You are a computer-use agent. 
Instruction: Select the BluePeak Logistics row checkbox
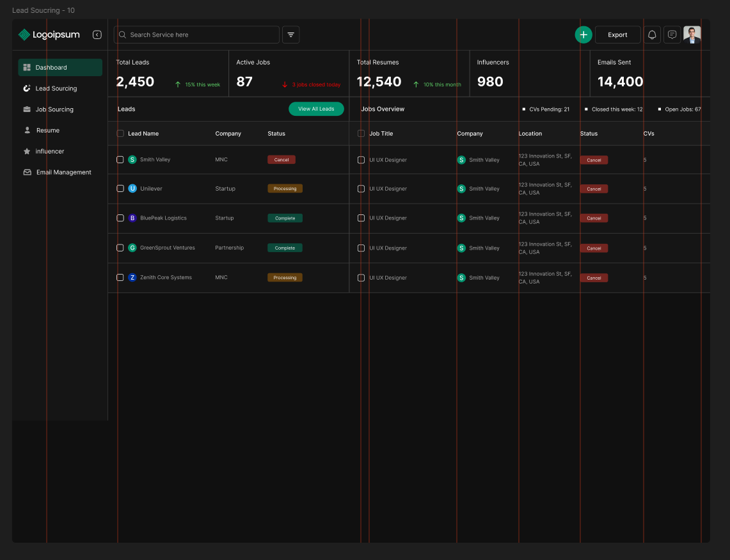120,218
